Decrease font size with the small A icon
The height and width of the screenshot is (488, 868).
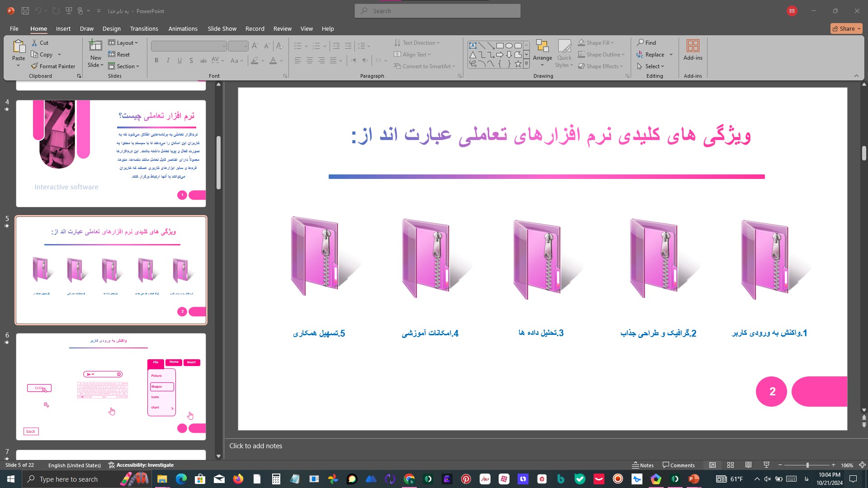pos(267,46)
